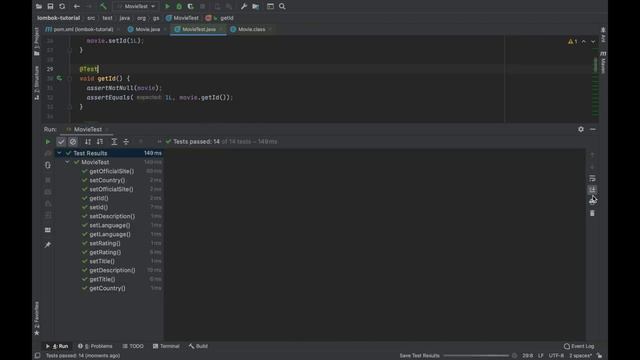Click the Pin Tab icon in Run sidebar
The image size is (640, 360).
coord(48,245)
